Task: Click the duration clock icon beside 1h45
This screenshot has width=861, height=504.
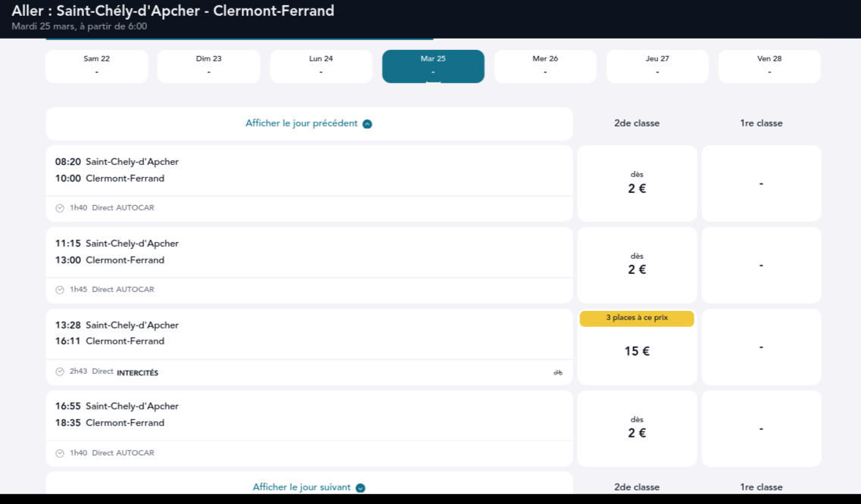Action: [x=60, y=290]
